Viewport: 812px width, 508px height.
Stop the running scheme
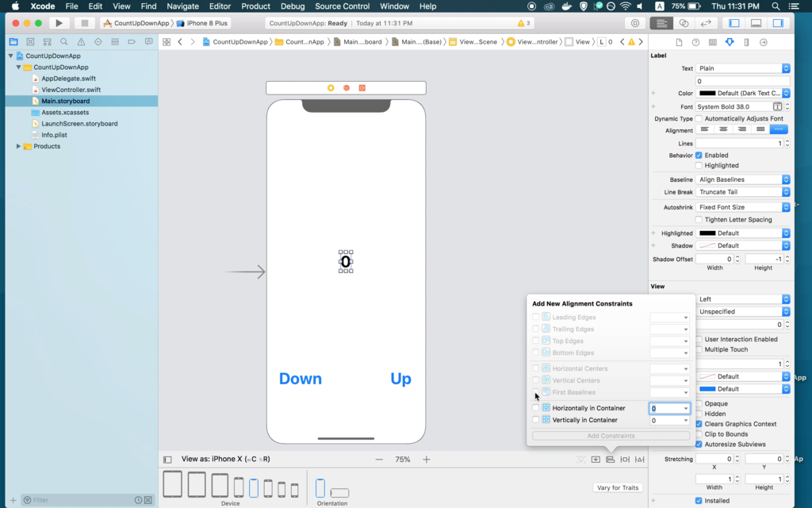84,23
